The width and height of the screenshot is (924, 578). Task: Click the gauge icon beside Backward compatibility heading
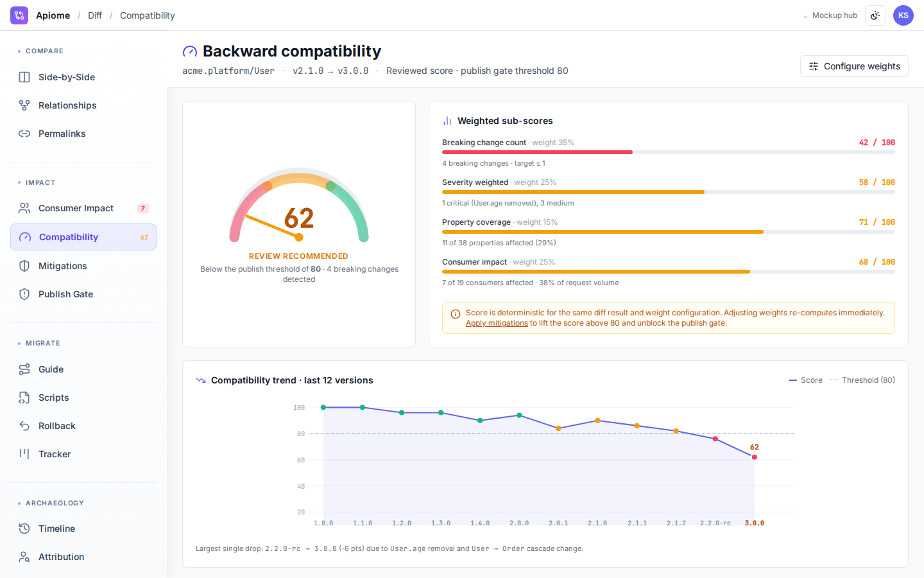coord(190,51)
